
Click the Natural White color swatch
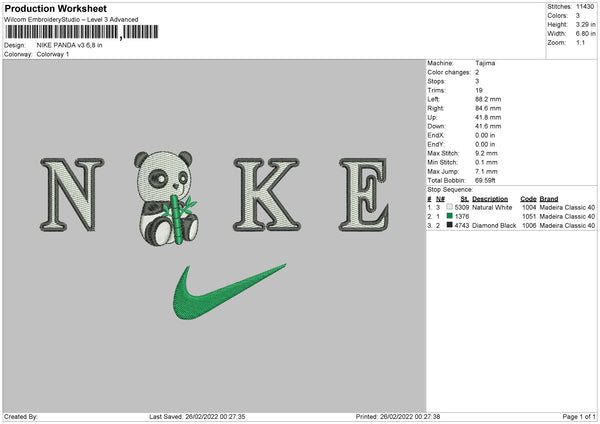pos(449,207)
